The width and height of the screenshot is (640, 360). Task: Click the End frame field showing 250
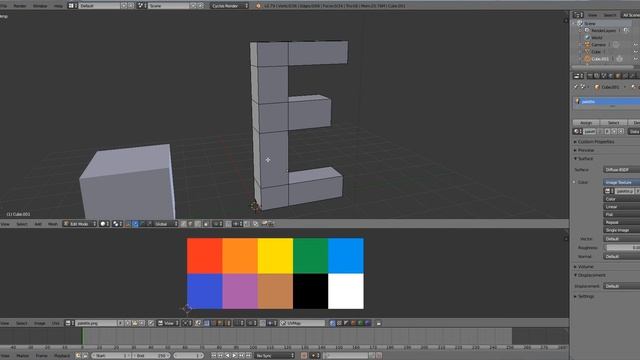151,356
